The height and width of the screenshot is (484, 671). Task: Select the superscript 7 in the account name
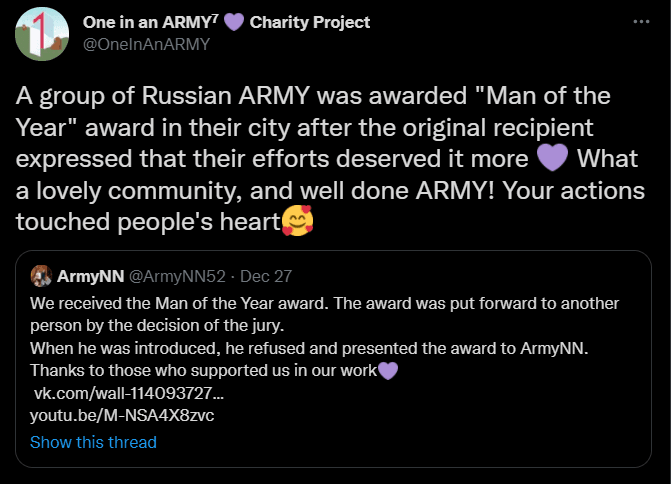[215, 18]
